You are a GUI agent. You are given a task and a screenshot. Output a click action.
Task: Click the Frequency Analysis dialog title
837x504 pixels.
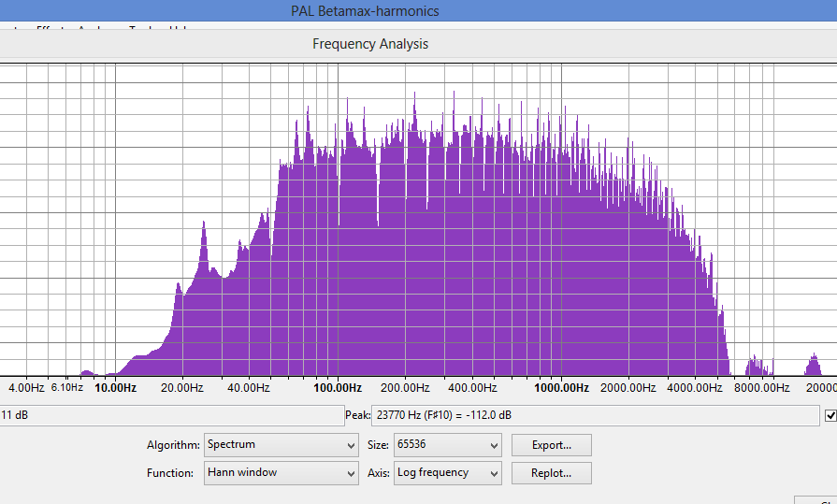click(x=370, y=44)
